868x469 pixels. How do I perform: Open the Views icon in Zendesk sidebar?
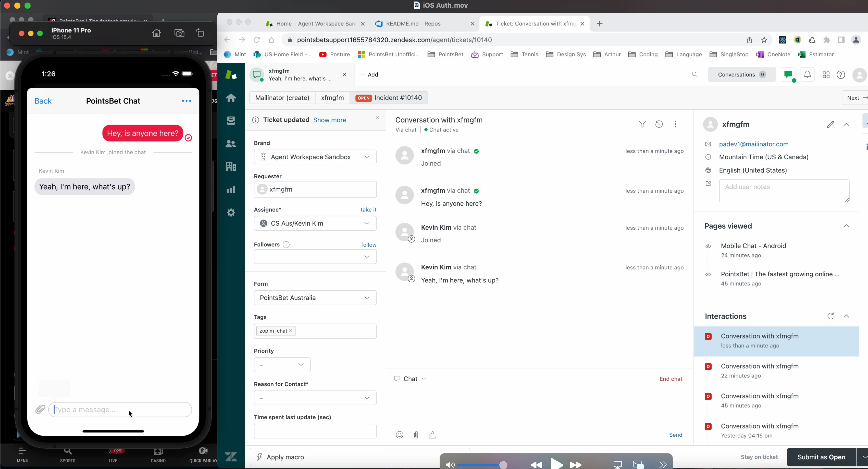(231, 121)
